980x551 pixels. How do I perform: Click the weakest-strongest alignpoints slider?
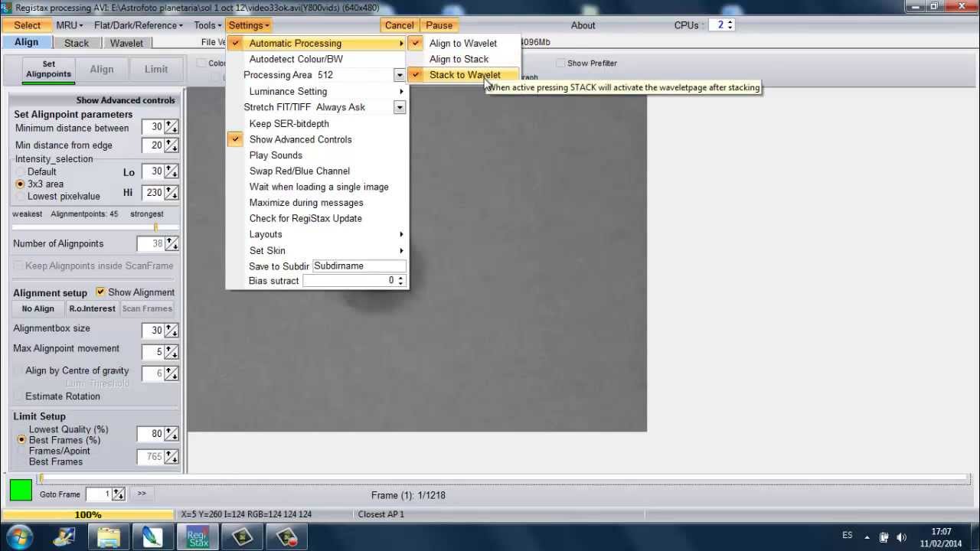(95, 227)
